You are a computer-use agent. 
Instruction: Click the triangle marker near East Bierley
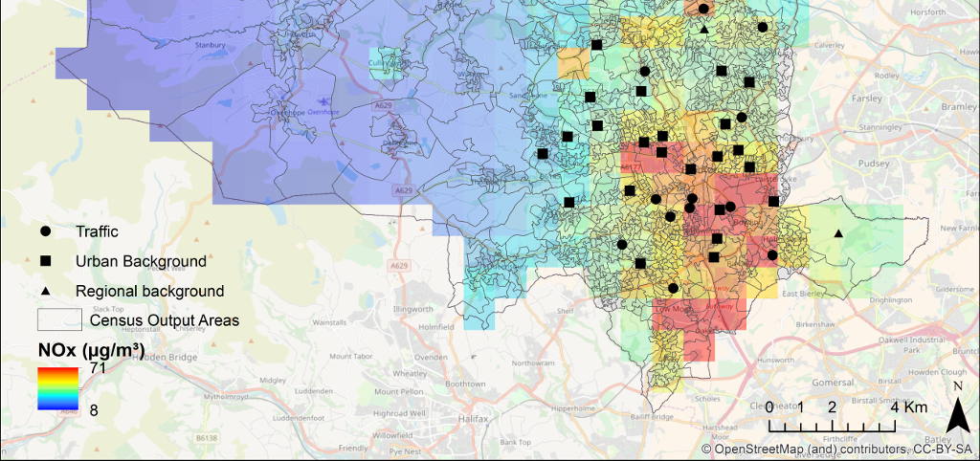838,233
